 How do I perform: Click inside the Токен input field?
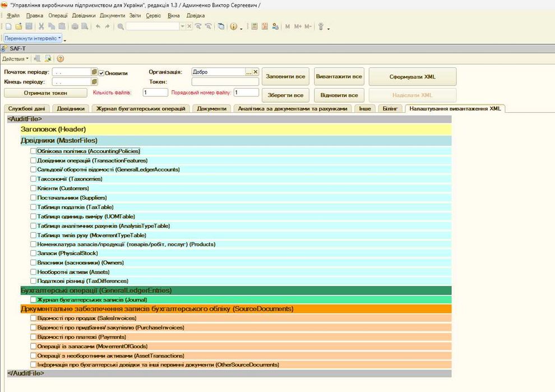224,82
